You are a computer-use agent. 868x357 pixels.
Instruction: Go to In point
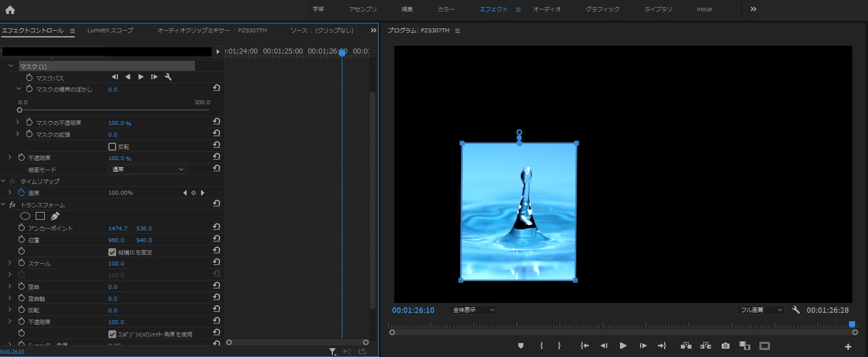(x=585, y=346)
